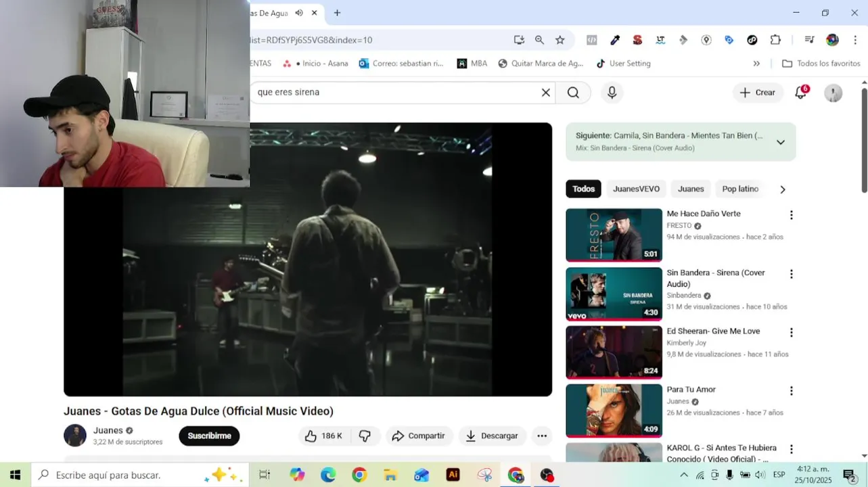
Task: Close the current browser tab
Action: [314, 13]
